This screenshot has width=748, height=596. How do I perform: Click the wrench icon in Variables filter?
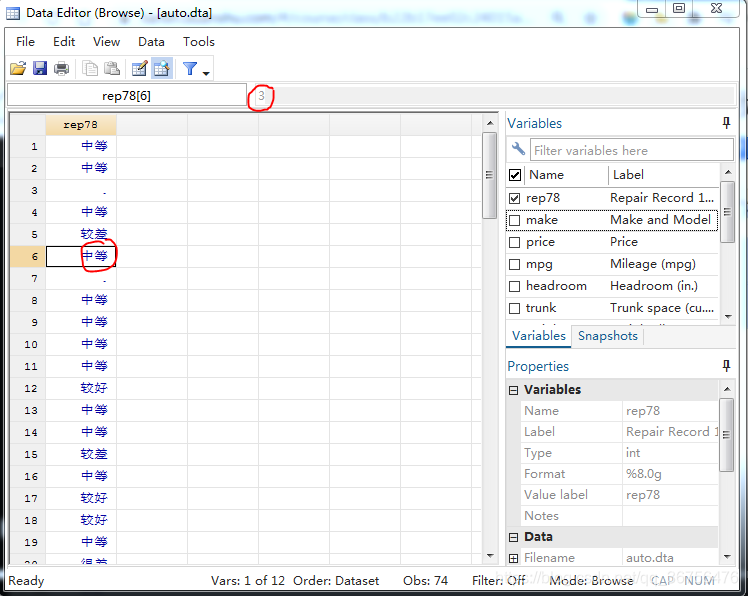coord(519,149)
